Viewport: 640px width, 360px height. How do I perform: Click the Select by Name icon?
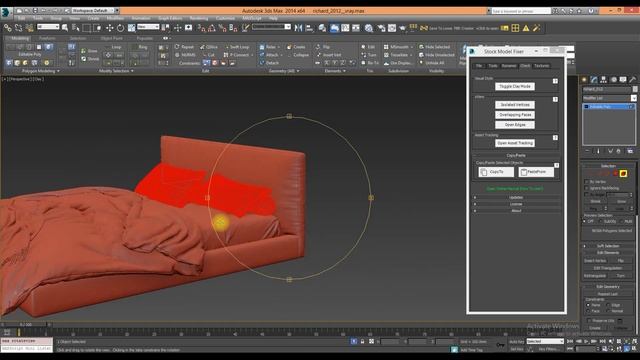coord(76,28)
